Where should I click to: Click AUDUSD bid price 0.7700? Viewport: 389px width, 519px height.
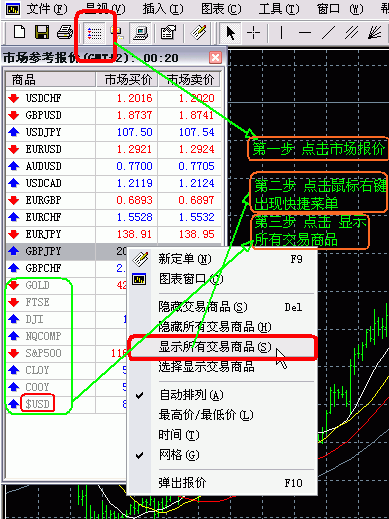click(134, 166)
